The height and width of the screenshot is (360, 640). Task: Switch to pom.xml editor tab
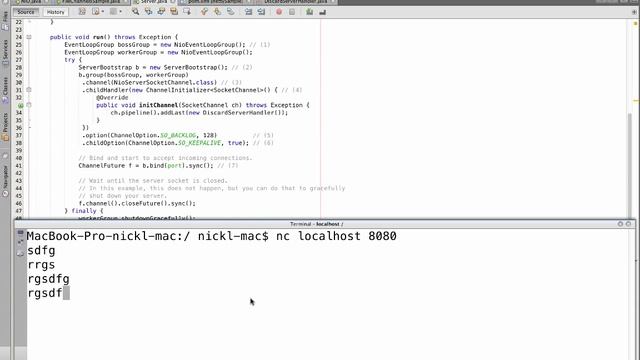(214, 2)
